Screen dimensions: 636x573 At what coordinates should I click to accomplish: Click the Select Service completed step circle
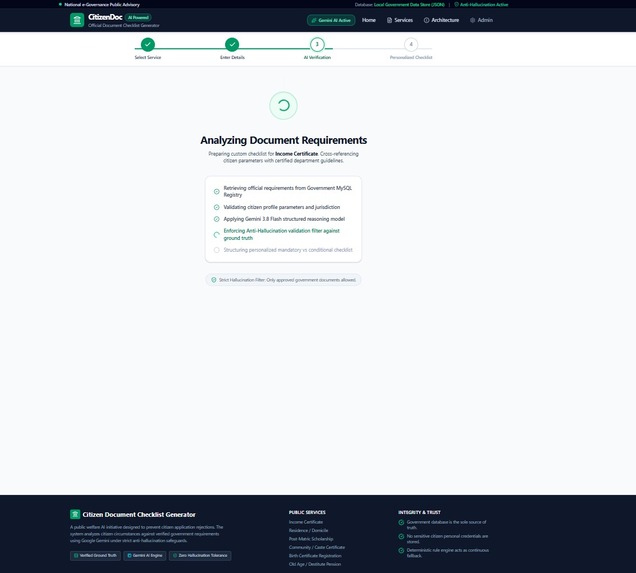click(x=148, y=45)
